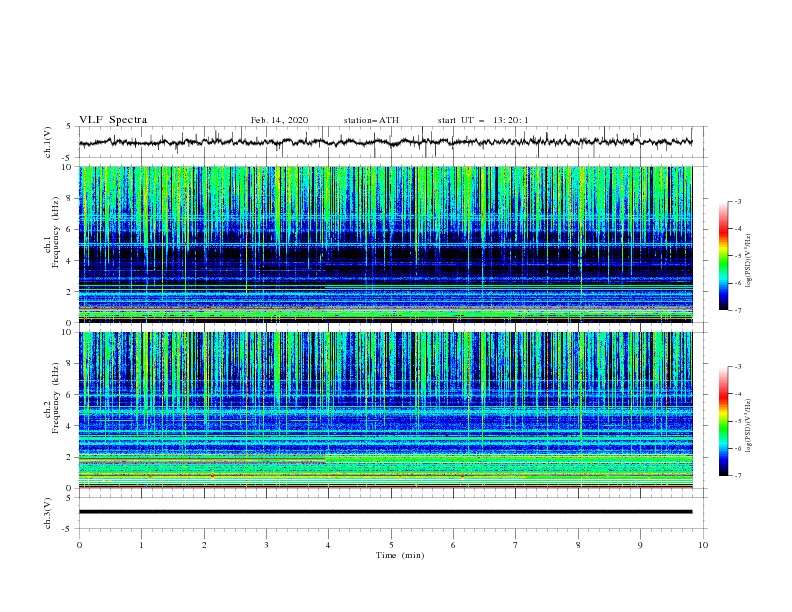The height and width of the screenshot is (612, 792).
Task: Click the "ch.1(V)" waveform axis label
Action: tap(48, 142)
